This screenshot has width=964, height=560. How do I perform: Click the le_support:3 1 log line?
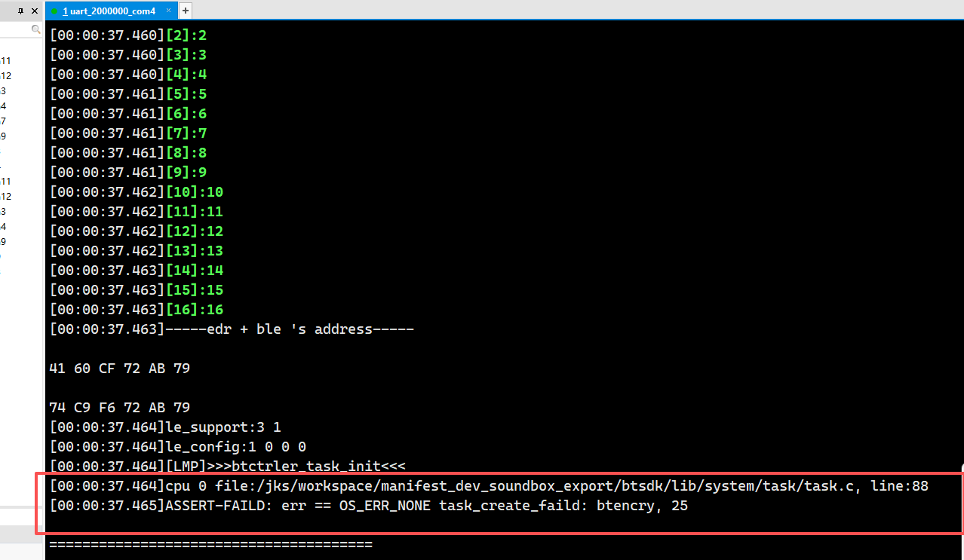165,427
